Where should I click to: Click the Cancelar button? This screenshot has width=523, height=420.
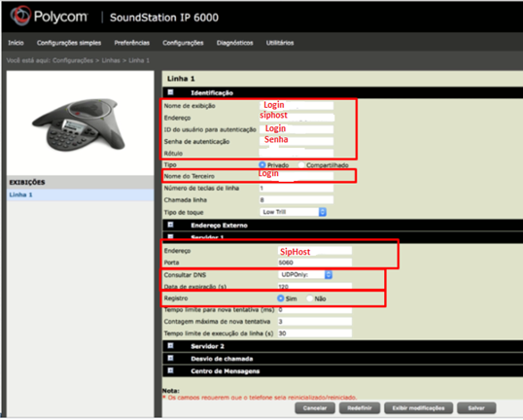point(315,408)
